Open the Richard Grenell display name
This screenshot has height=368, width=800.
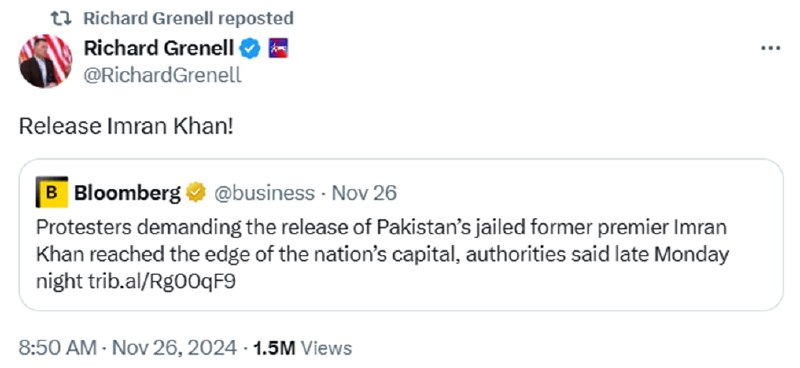tap(159, 48)
